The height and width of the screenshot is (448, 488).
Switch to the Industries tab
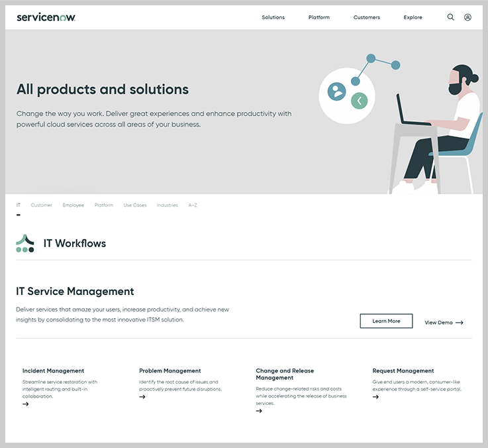pyautogui.click(x=168, y=205)
